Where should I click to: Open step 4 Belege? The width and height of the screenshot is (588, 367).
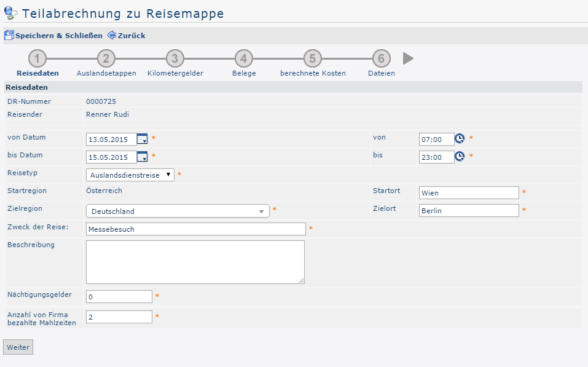243,59
